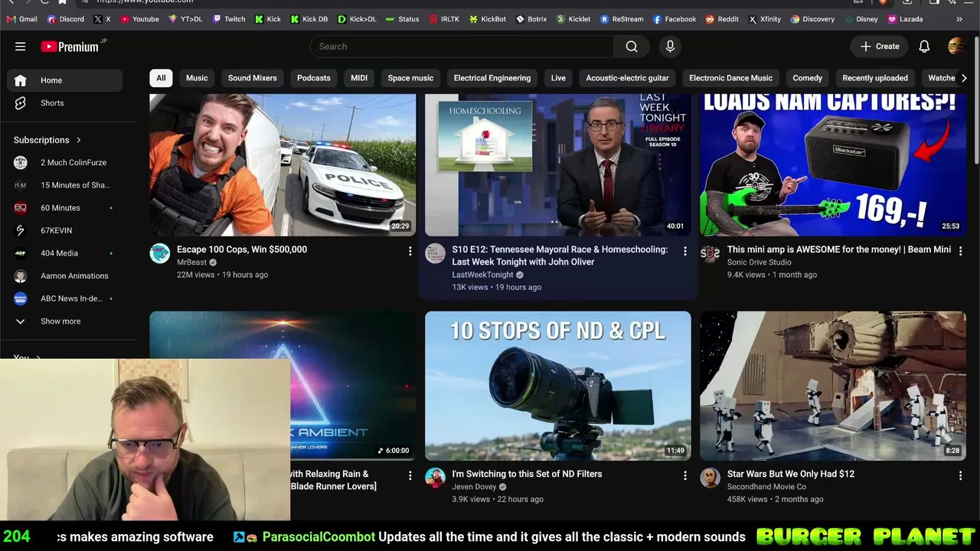Select the Music filter chip
The height and width of the screenshot is (551, 980).
click(x=197, y=78)
